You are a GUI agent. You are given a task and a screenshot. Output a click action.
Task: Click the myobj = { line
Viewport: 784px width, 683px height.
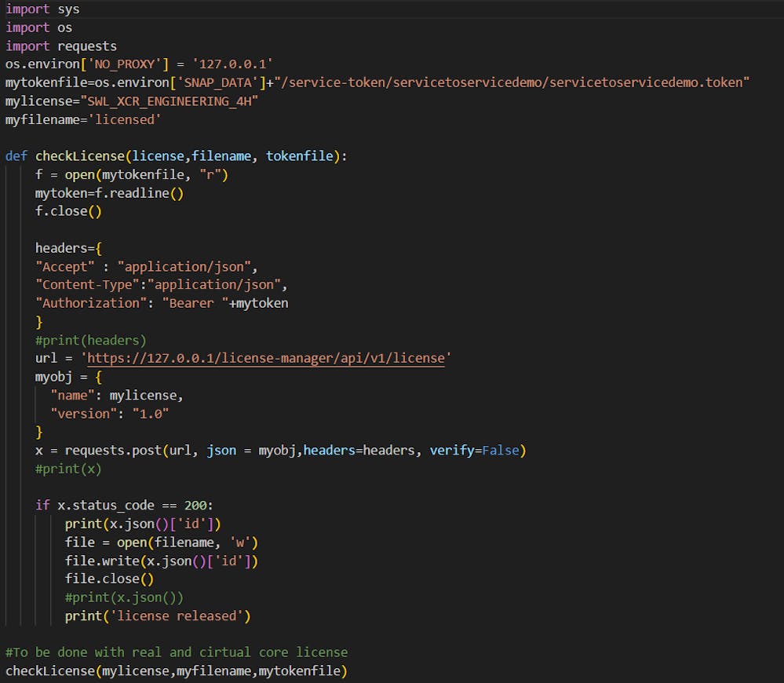tap(68, 377)
